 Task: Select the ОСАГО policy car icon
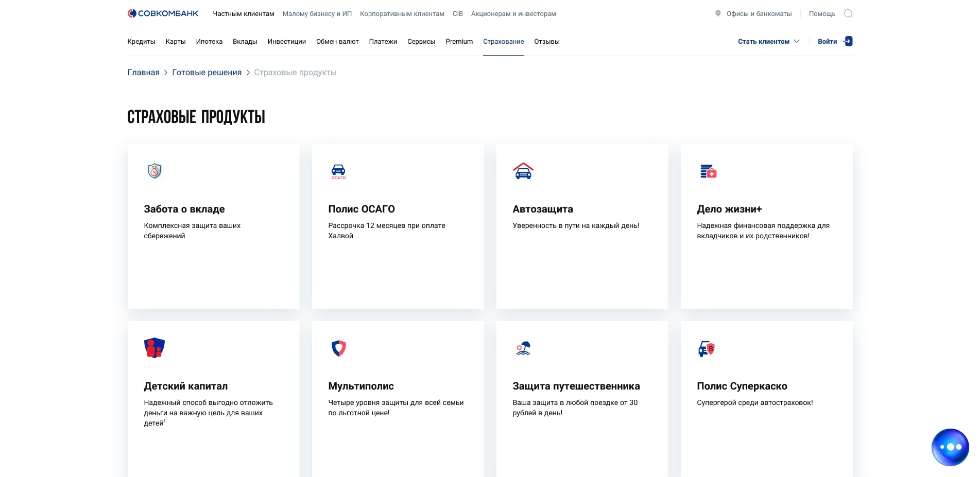click(338, 171)
